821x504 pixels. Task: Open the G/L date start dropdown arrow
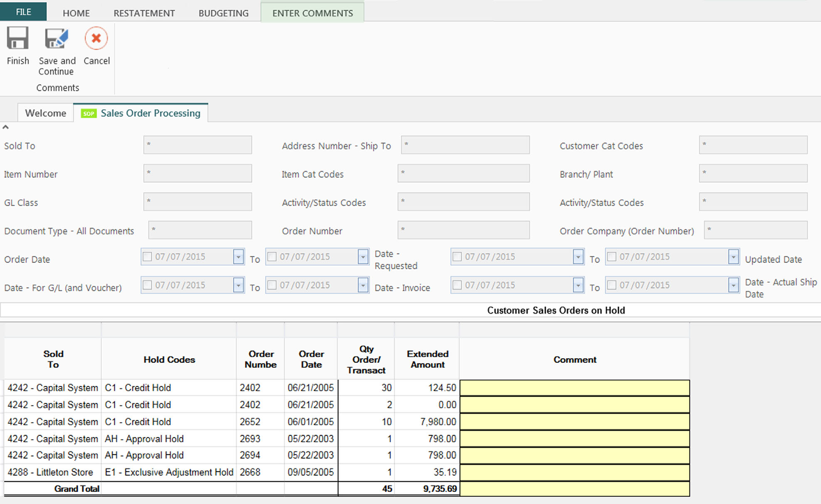pos(238,285)
